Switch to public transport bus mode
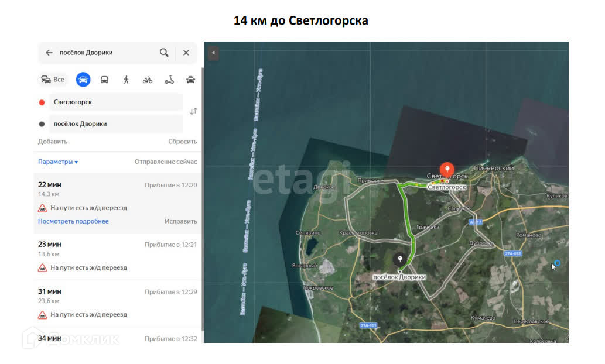605x364 pixels. point(104,80)
